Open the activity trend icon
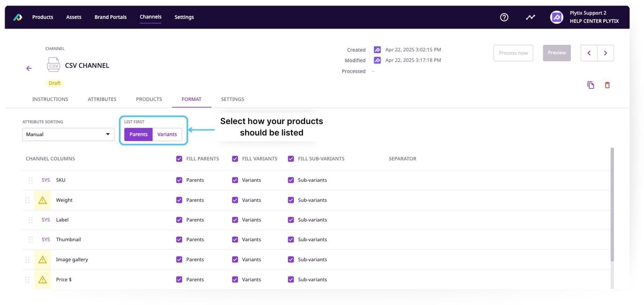 click(x=530, y=17)
